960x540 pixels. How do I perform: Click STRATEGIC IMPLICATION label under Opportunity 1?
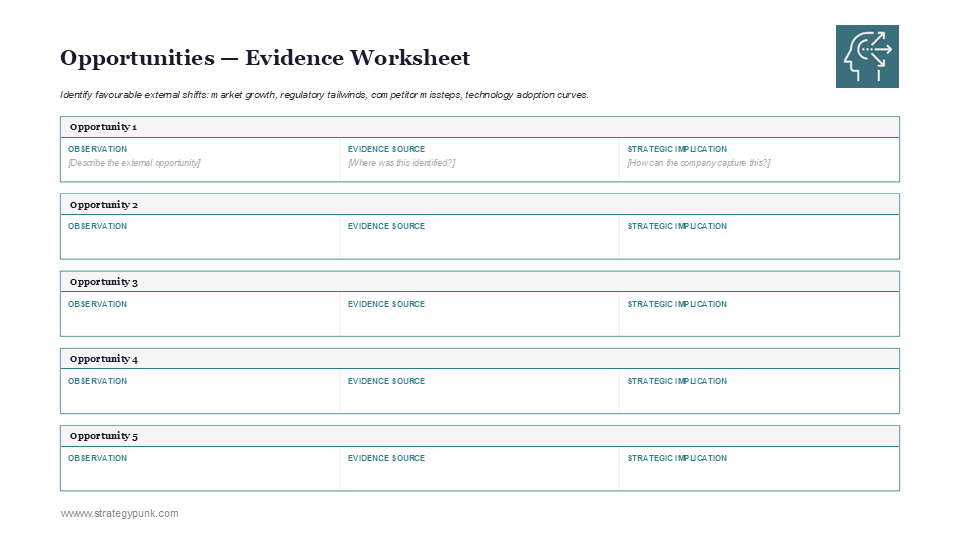pos(677,149)
